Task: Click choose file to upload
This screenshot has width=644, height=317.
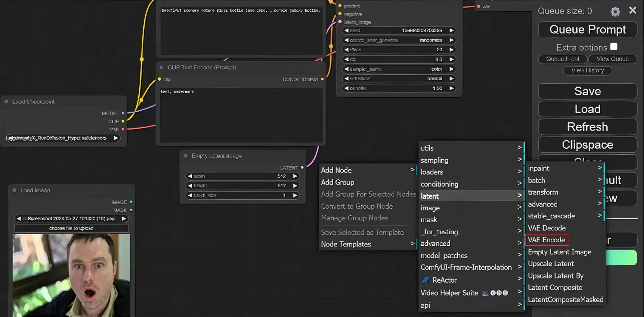Action: point(72,228)
